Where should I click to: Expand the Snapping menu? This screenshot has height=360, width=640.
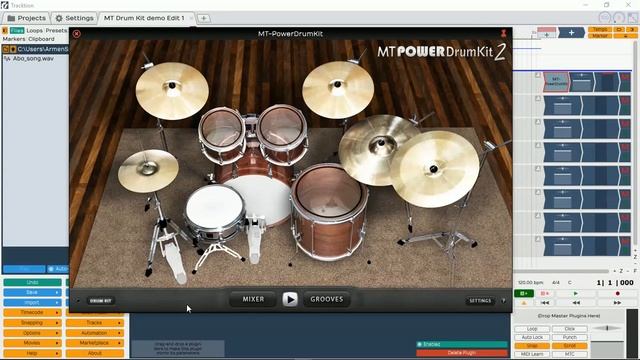32,322
